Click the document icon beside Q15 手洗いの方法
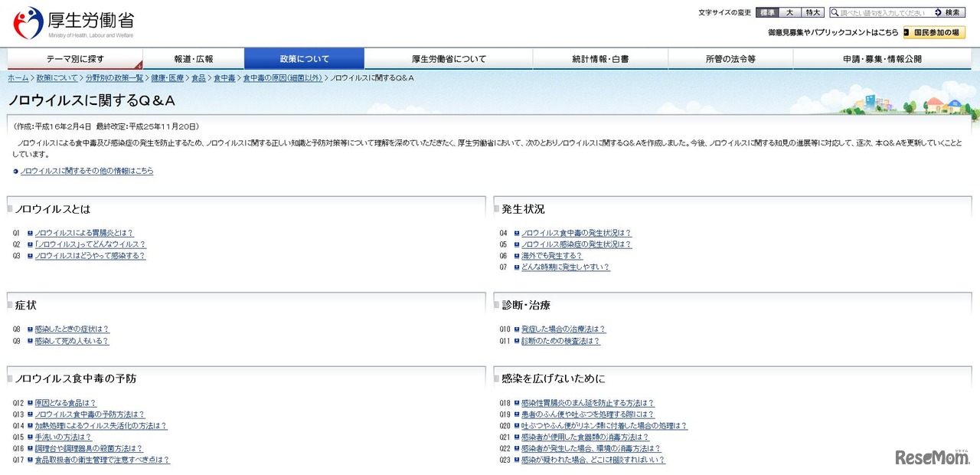The width and height of the screenshot is (980, 475). click(31, 436)
